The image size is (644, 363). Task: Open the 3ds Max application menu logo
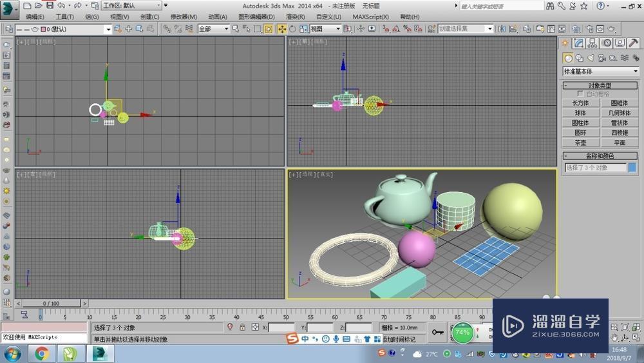[x=10, y=10]
